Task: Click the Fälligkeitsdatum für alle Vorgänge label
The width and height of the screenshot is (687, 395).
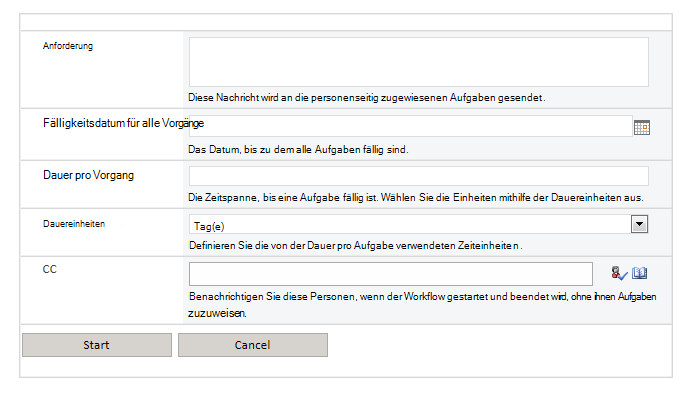Action: point(124,123)
